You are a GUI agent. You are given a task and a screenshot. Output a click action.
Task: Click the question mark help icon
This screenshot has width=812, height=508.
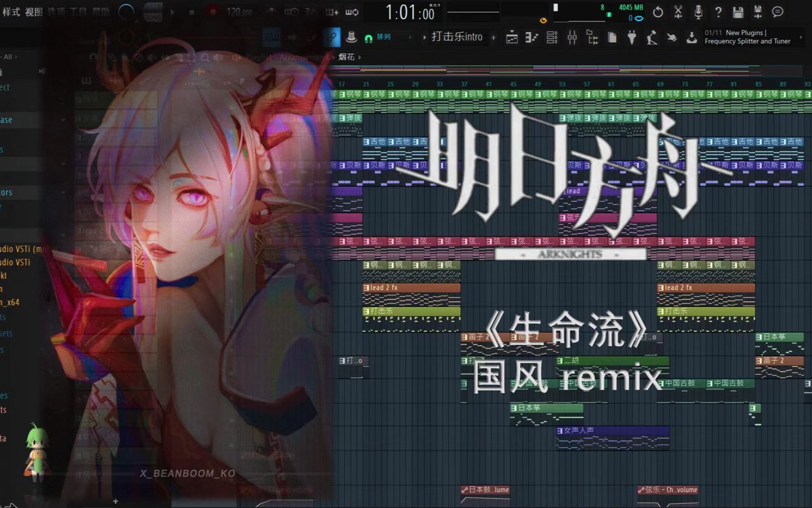click(718, 12)
